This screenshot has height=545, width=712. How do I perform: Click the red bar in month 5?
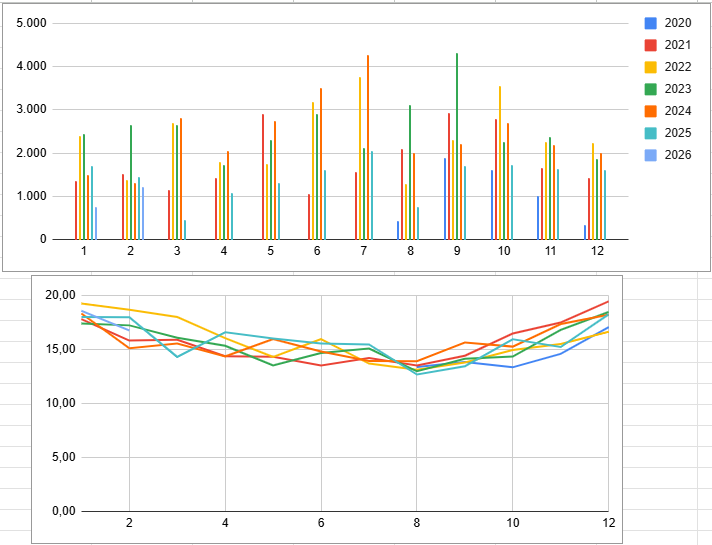coord(263,176)
